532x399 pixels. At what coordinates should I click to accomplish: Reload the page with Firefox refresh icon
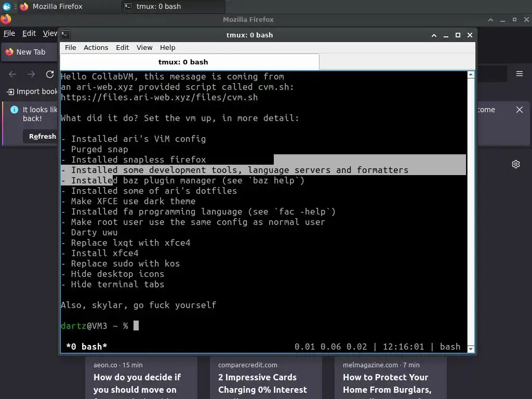(x=50, y=74)
